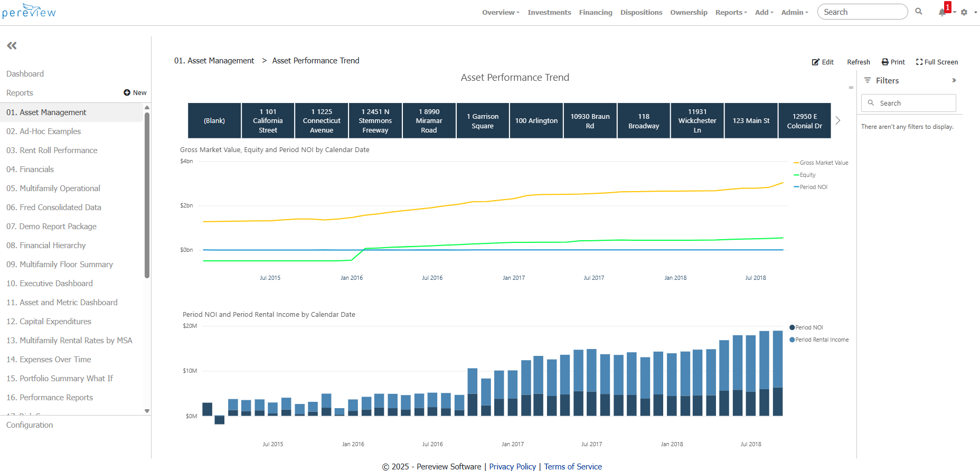Click the Refresh button

pyautogui.click(x=858, y=62)
